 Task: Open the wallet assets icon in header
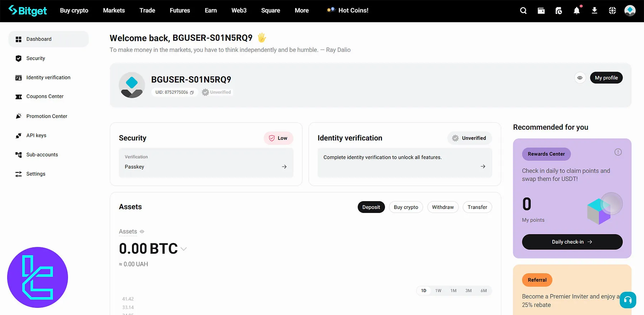[541, 11]
